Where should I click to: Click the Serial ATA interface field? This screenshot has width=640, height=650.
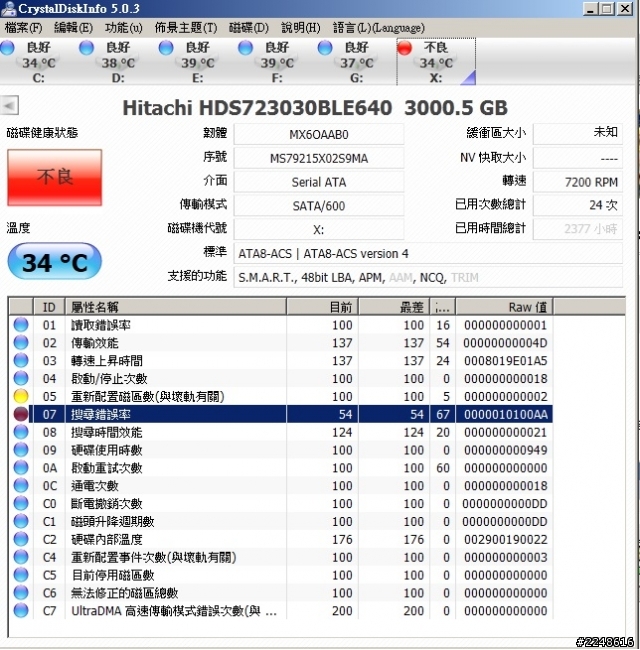[319, 182]
